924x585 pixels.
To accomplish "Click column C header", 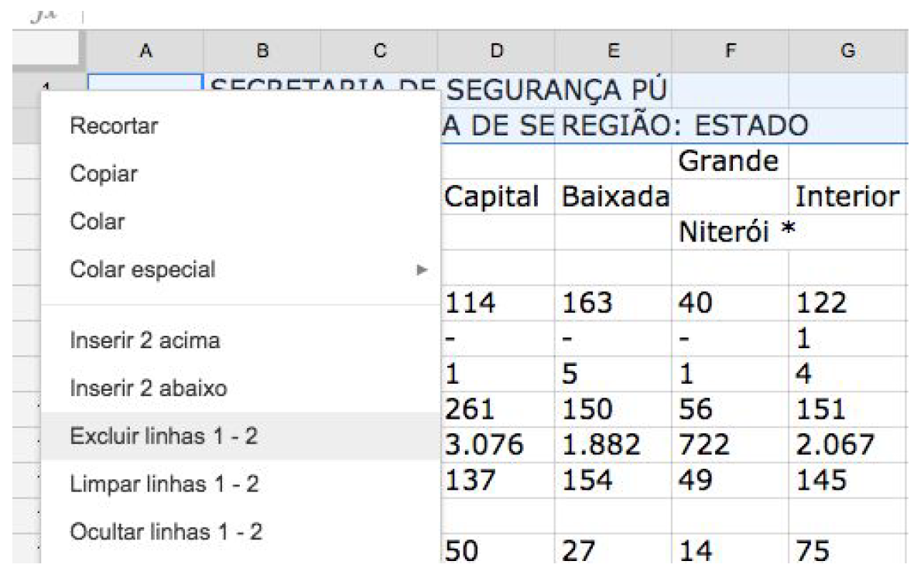I will tap(379, 51).
